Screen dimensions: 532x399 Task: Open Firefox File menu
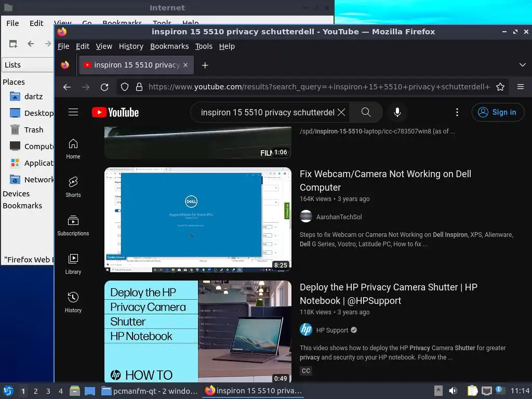(63, 46)
